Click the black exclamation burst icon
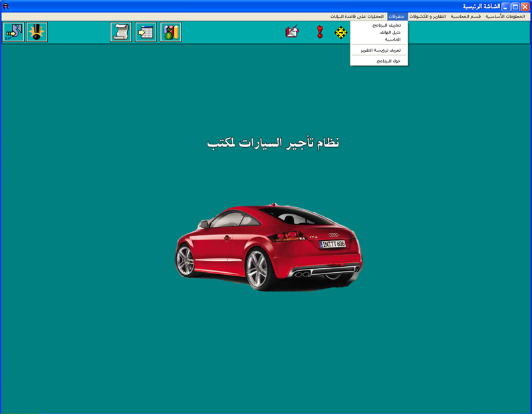This screenshot has height=414, width=532. click(37, 32)
